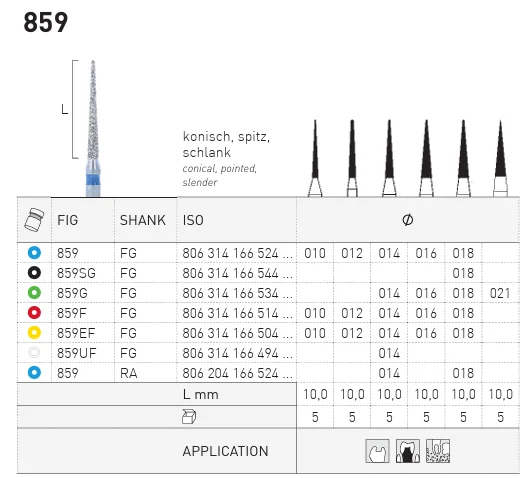
Task: Click the 859G figure cell
Action: pyautogui.click(x=72, y=293)
